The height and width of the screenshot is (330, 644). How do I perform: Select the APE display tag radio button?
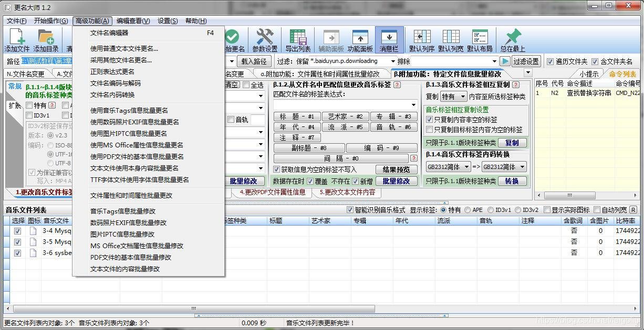(x=467, y=210)
